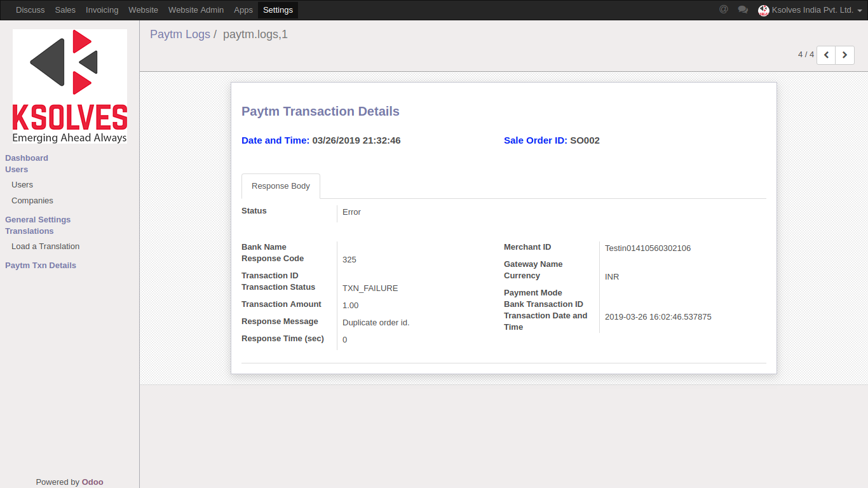Go to the Apps menu
The image size is (868, 488).
[x=243, y=10]
